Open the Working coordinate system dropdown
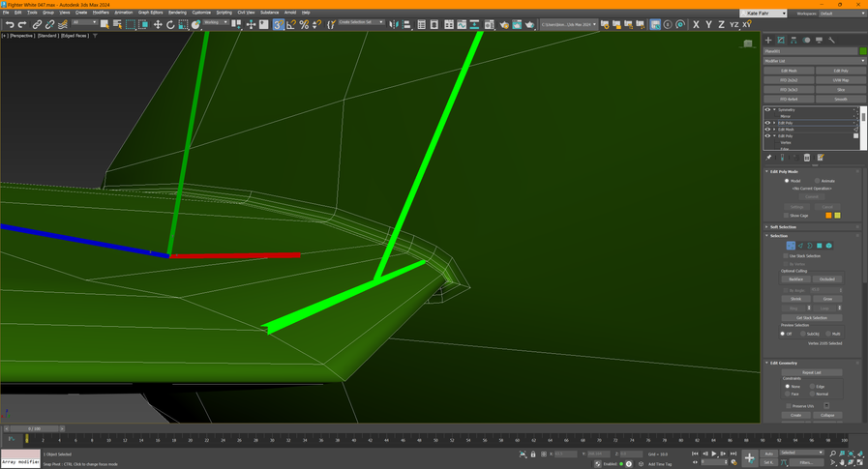Screen dimensions: 868x469 216,22
